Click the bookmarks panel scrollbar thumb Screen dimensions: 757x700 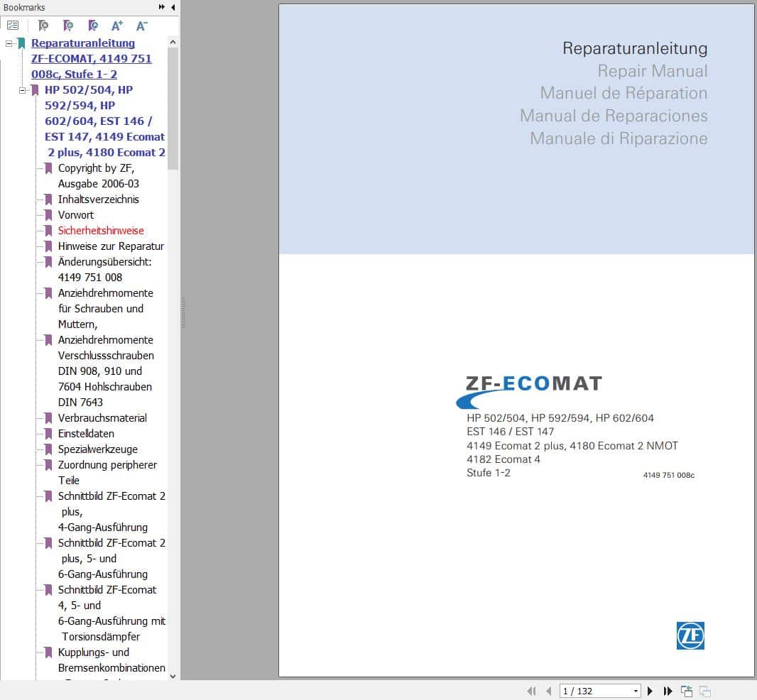[173, 109]
